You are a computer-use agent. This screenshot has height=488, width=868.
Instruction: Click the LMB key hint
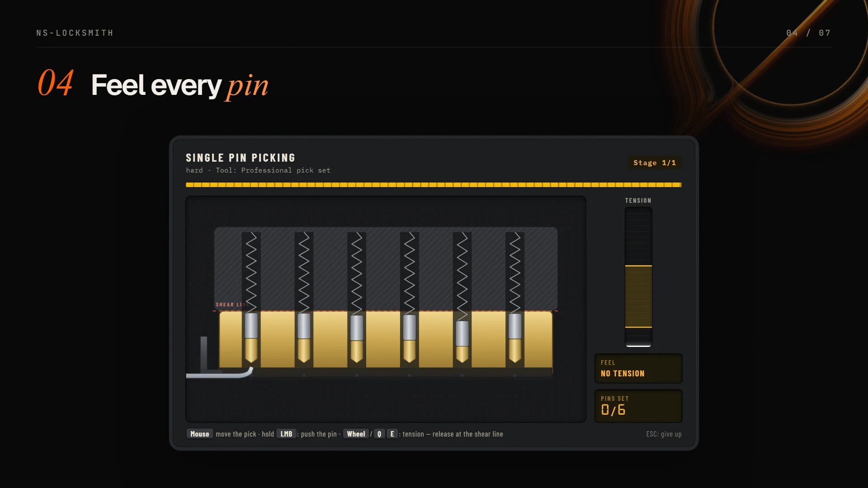[x=286, y=434]
